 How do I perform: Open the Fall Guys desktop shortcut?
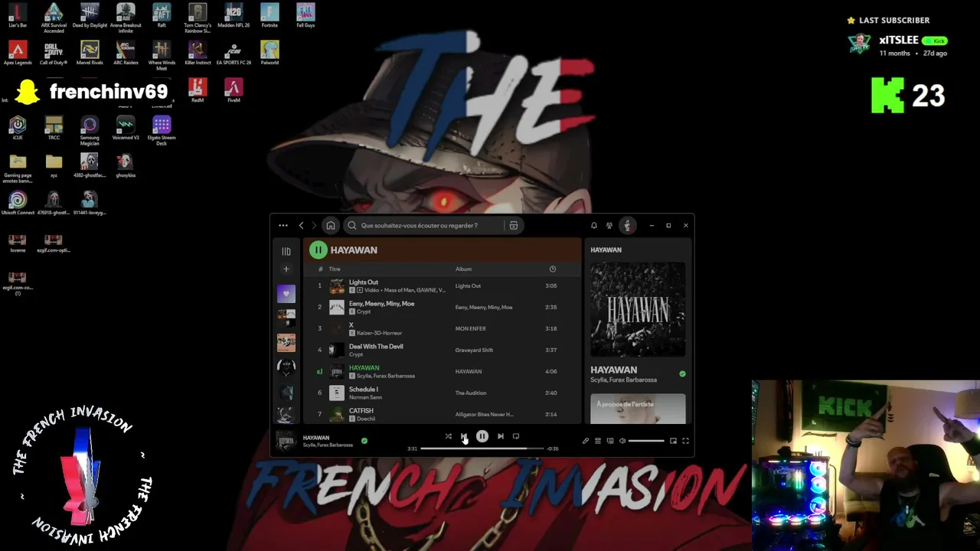305,16
